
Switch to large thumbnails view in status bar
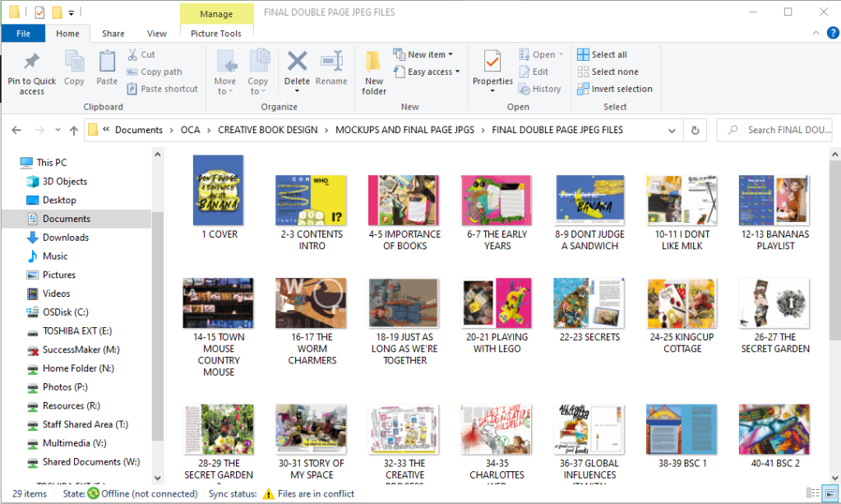point(829,493)
